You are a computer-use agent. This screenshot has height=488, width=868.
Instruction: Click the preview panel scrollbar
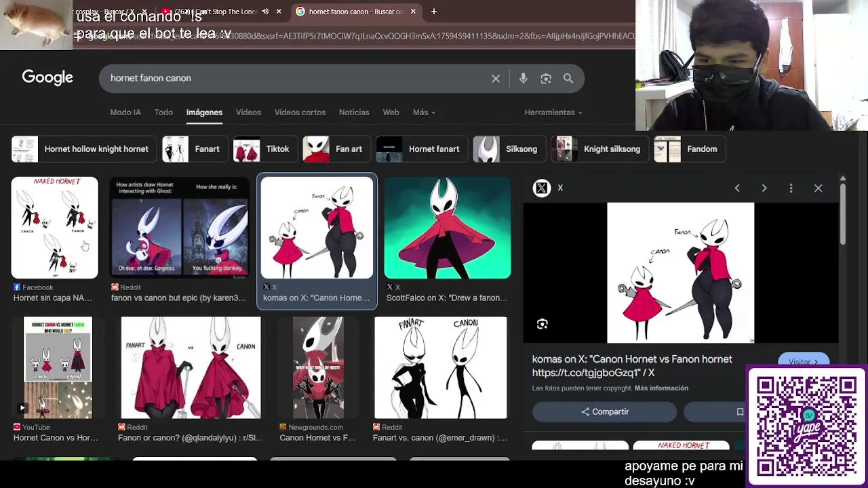click(843, 213)
